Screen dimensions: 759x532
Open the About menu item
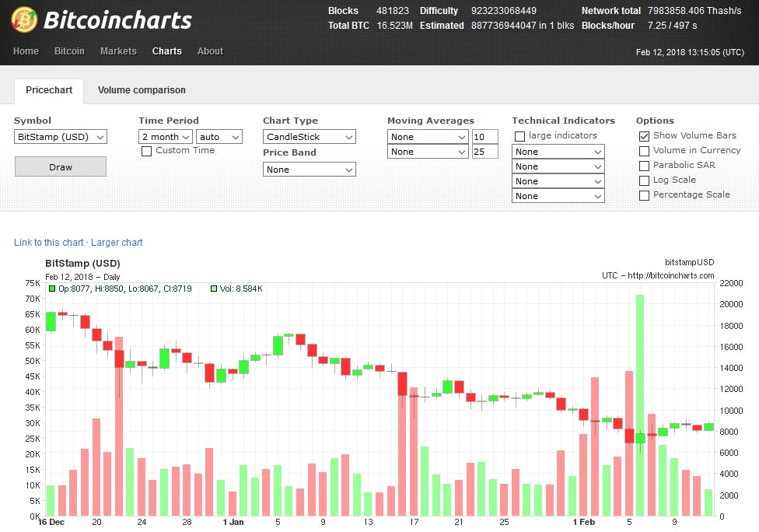tap(210, 51)
